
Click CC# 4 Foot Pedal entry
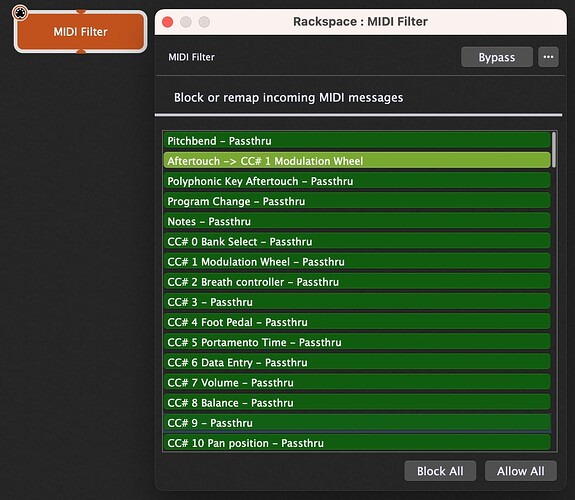pos(357,322)
